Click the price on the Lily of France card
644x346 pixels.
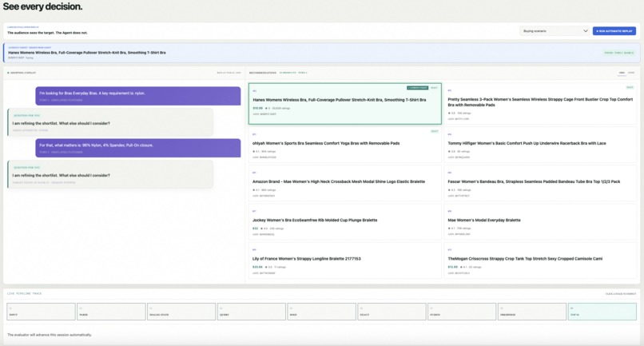pos(257,267)
